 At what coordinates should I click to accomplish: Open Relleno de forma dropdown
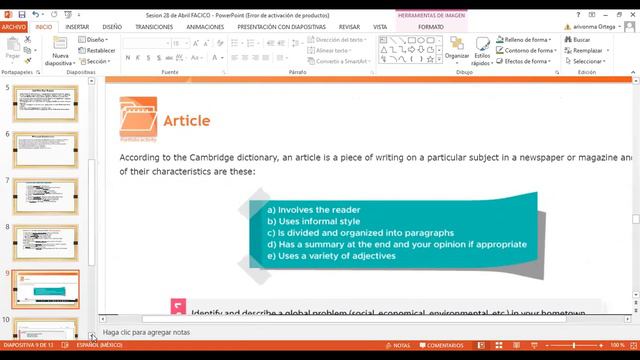[x=524, y=40]
